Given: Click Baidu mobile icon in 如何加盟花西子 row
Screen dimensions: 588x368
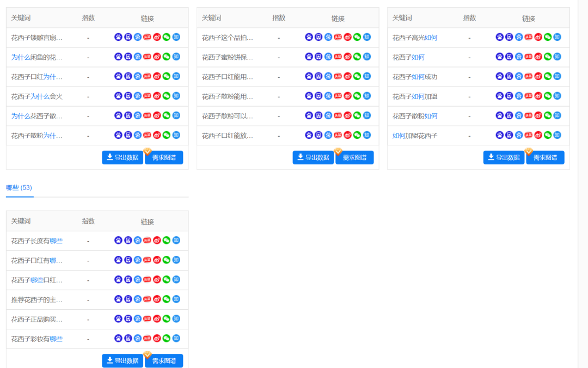Looking at the screenshot, I should 509,135.
